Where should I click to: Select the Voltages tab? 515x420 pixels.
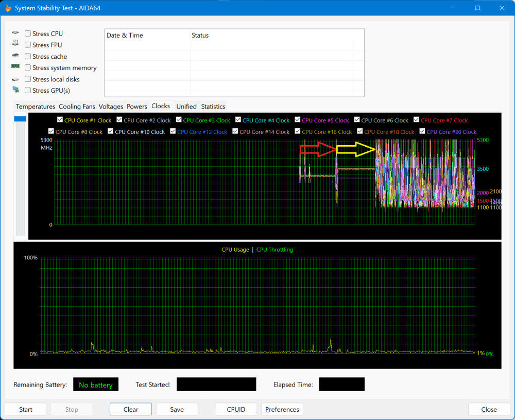[111, 107]
